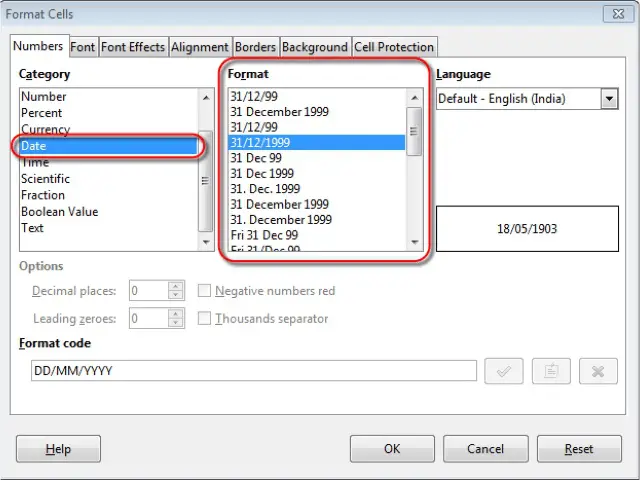
Task: Click the edit comment clipboard icon
Action: 551,371
